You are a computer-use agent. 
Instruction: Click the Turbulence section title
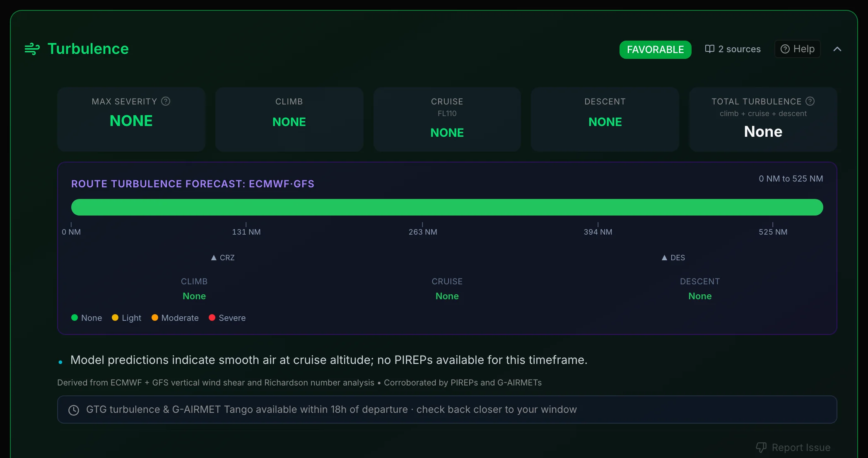tap(88, 49)
